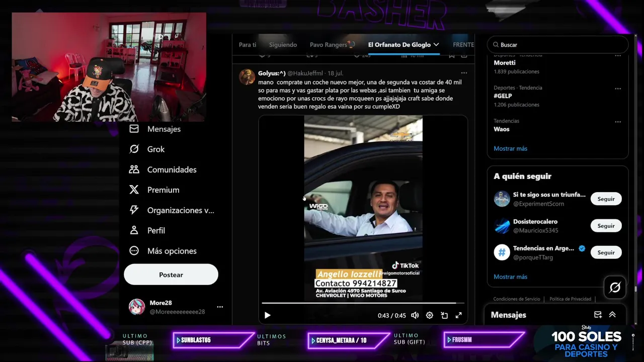Open Golyus profile avatar
The width and height of the screenshot is (644, 362).
247,77
